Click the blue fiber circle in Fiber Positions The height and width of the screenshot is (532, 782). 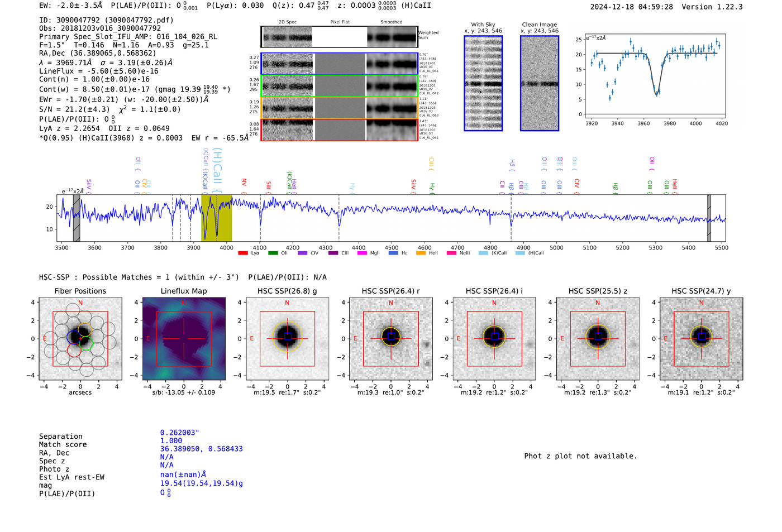[73, 337]
